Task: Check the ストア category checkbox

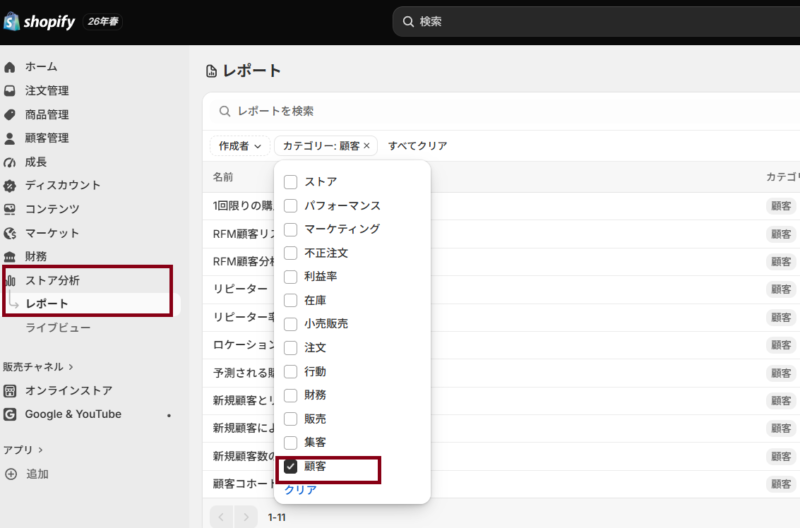Action: 290,182
